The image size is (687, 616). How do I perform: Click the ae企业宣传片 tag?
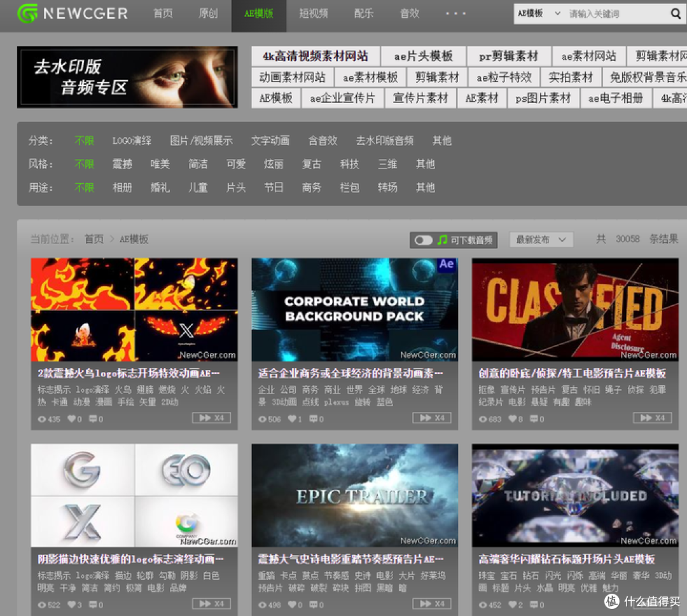coord(342,98)
